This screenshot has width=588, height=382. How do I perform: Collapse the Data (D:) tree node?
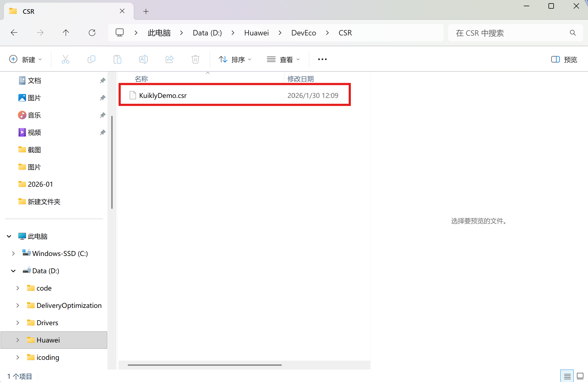[13, 271]
